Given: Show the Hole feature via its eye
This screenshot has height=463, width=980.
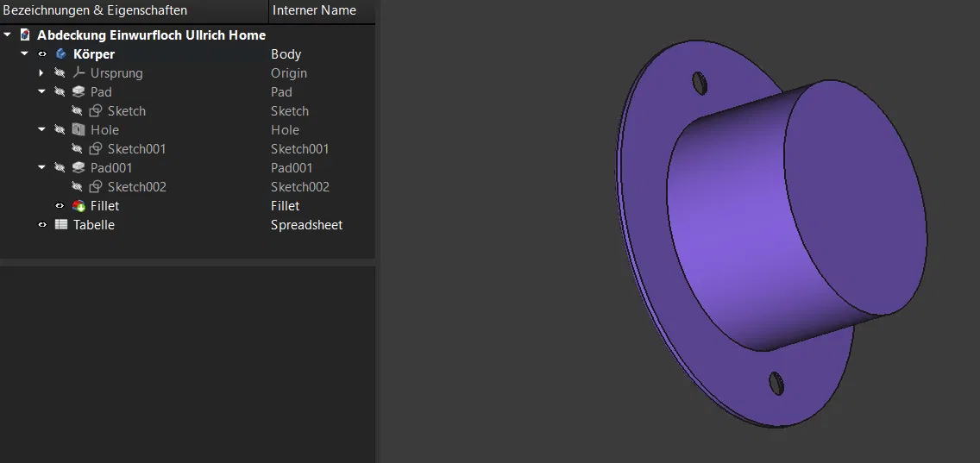Looking at the screenshot, I should 60,130.
